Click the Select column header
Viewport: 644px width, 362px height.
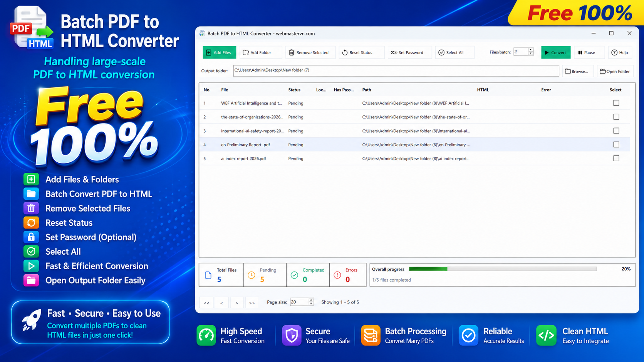pyautogui.click(x=615, y=90)
